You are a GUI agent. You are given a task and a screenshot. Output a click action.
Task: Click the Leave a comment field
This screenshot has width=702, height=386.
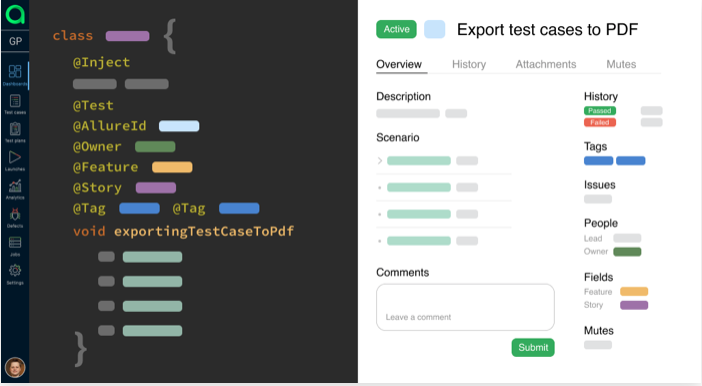pos(465,307)
